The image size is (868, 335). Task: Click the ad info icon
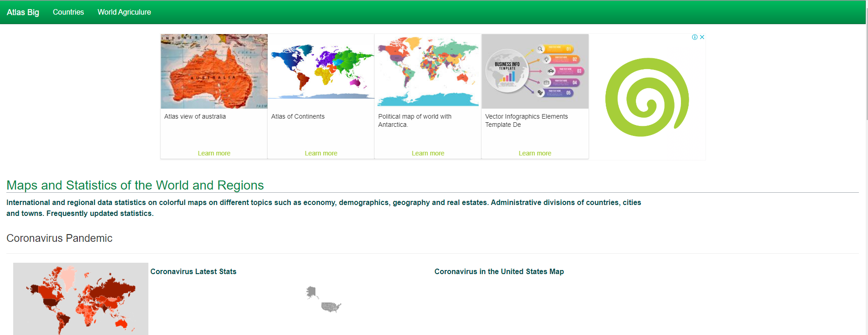coord(695,37)
